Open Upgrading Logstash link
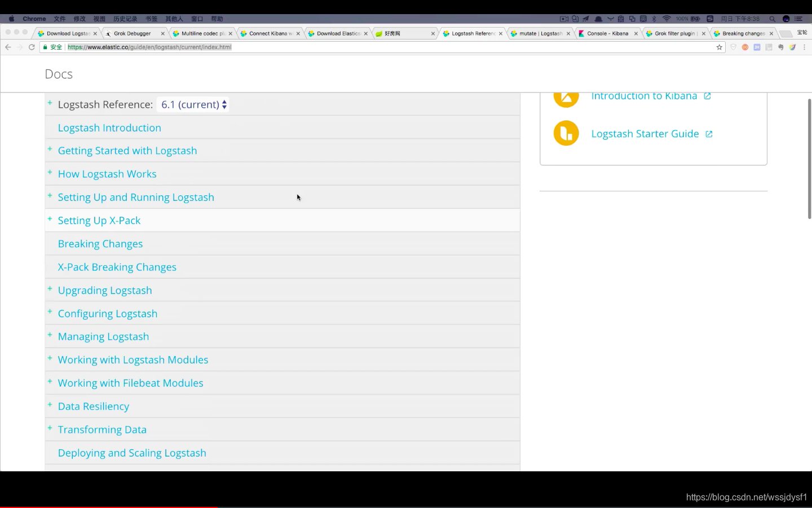Screen dimensions: 812x508 coord(105,290)
